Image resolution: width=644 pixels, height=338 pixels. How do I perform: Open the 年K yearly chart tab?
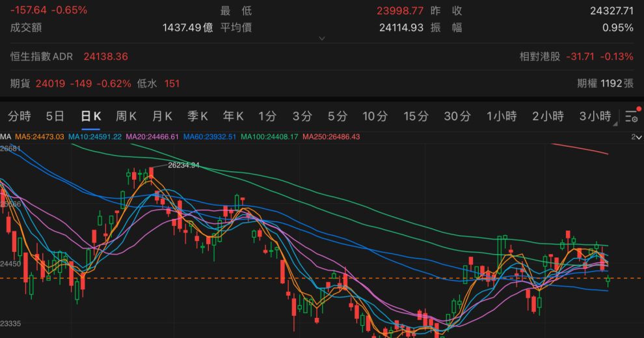[234, 117]
